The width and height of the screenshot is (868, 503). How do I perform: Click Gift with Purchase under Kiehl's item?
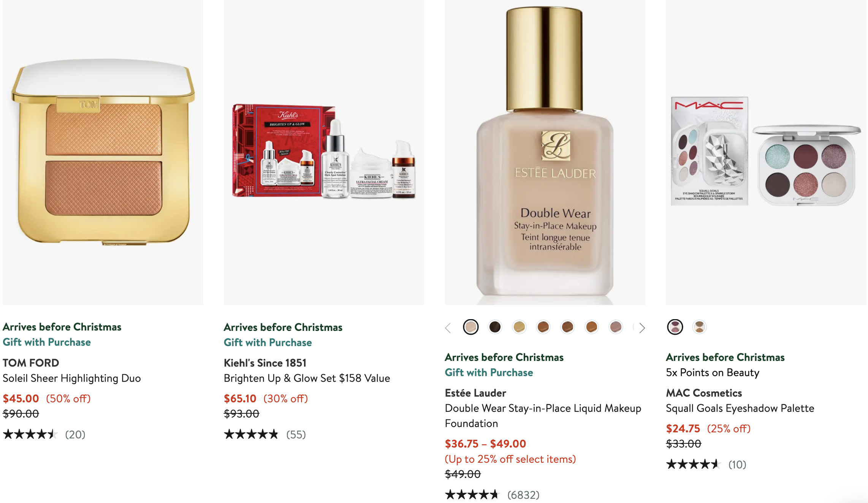(x=268, y=342)
